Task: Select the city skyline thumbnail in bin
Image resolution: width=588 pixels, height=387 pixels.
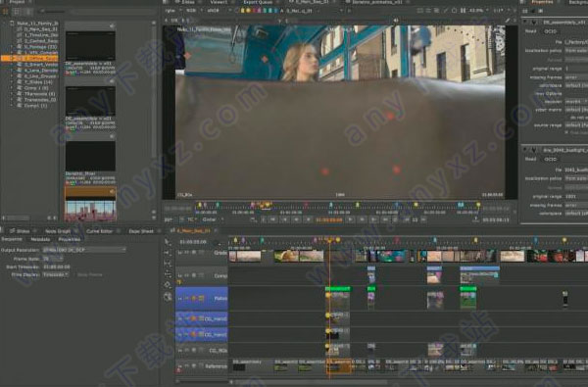Action: coord(90,211)
